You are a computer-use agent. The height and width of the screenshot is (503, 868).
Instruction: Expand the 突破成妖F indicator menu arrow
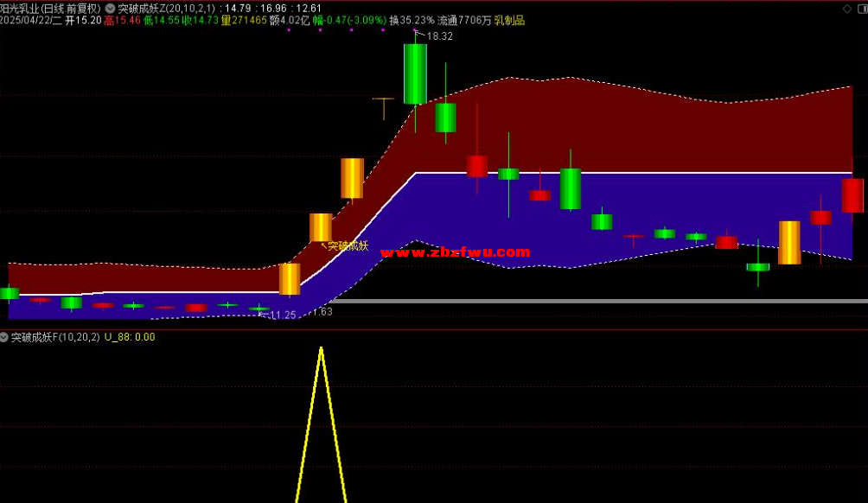pyautogui.click(x=4, y=337)
